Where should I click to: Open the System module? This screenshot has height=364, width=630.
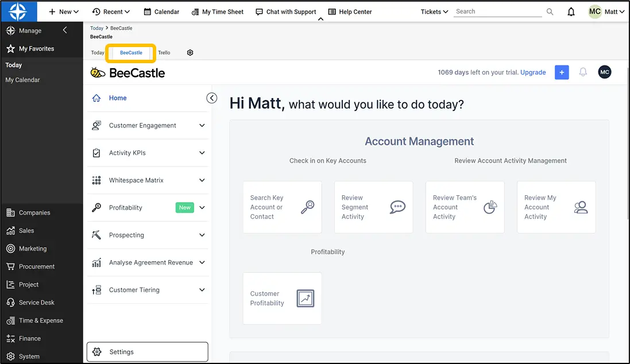tap(24, 357)
